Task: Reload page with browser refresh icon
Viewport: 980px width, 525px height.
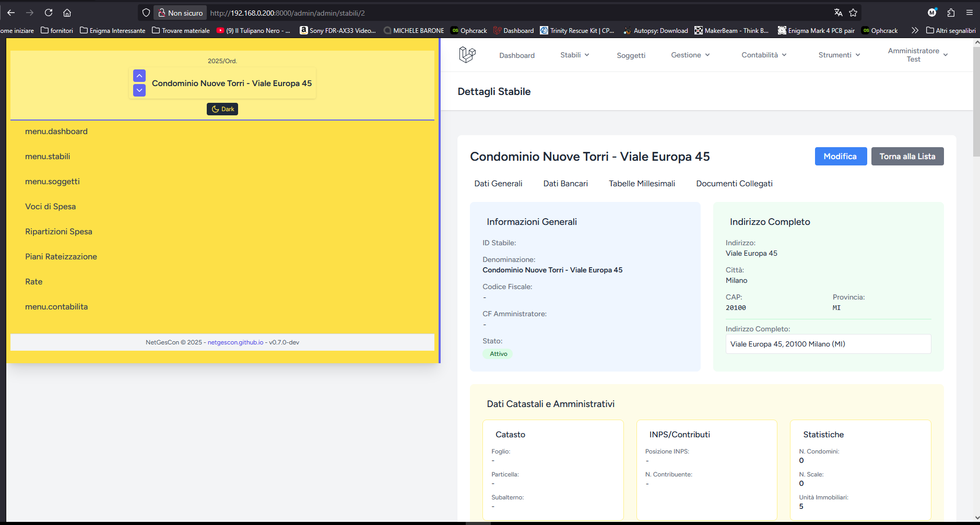Action: point(49,13)
